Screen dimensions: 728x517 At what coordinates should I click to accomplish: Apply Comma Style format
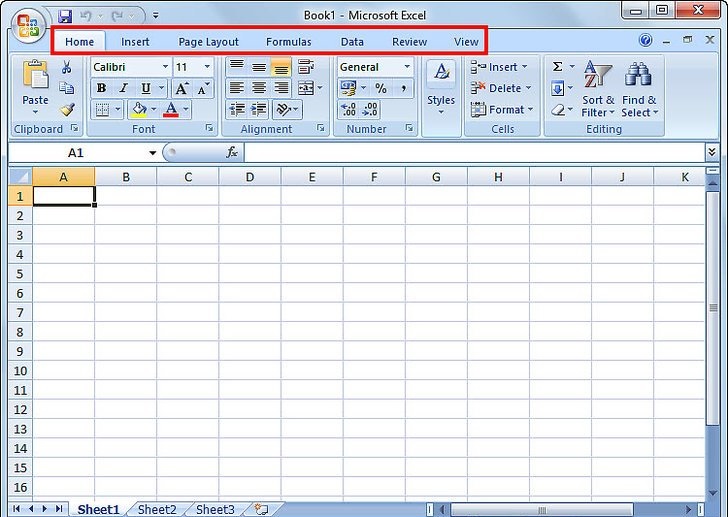pos(403,88)
